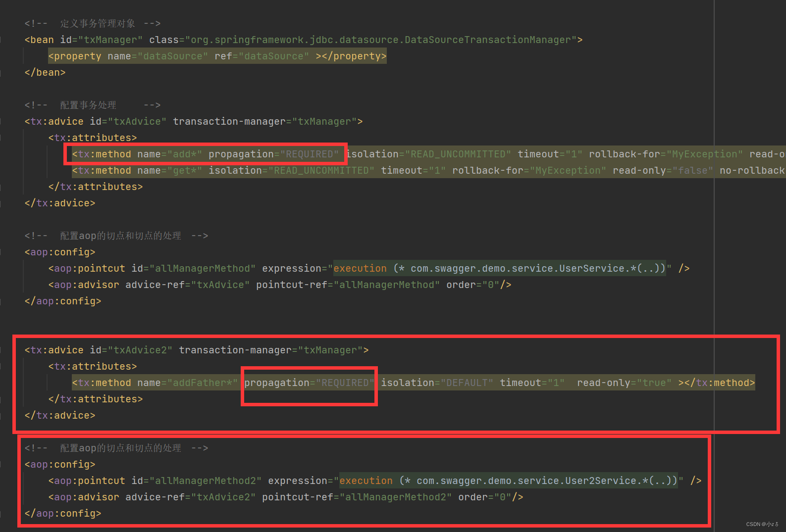Click isolation value on the get* method line

click(x=321, y=170)
